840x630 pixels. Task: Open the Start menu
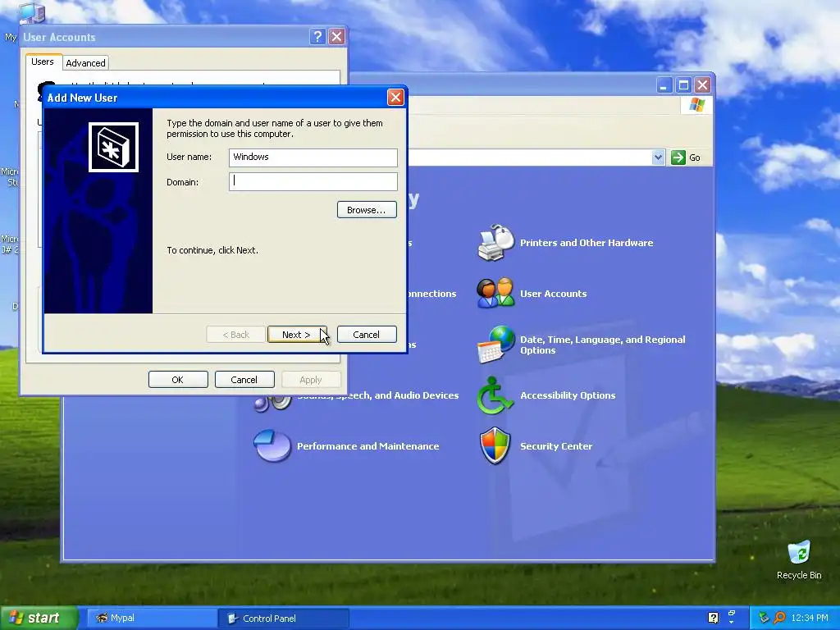point(39,619)
